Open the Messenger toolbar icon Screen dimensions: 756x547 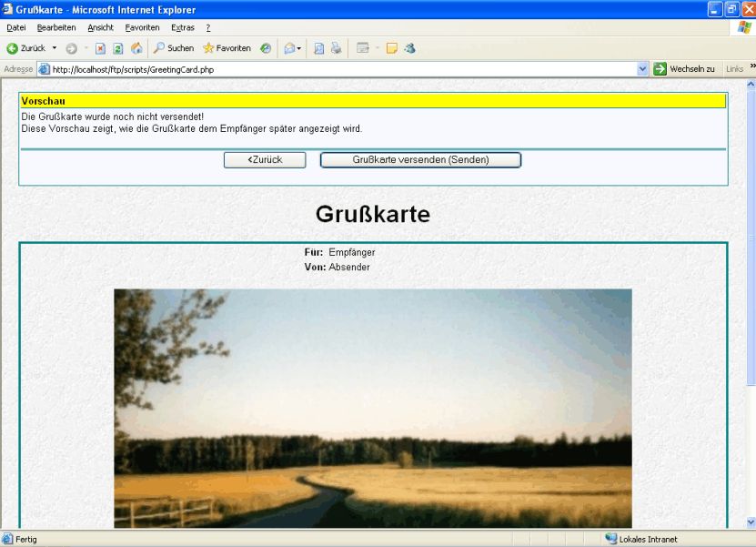[409, 48]
